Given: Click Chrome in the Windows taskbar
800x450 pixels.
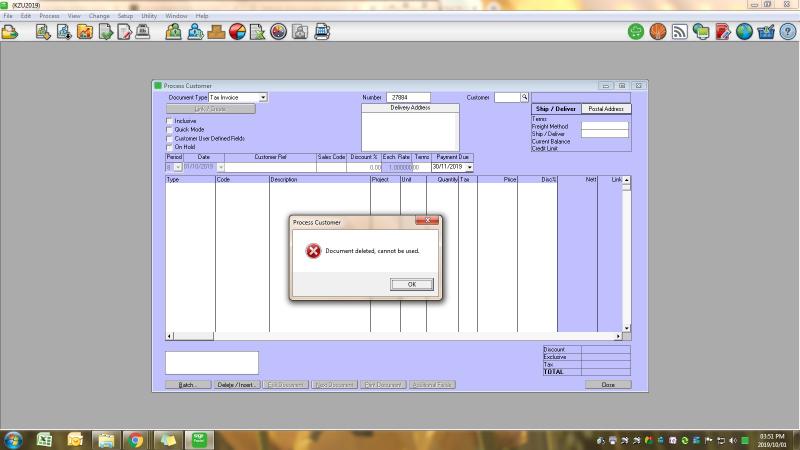Looking at the screenshot, I should 135,439.
